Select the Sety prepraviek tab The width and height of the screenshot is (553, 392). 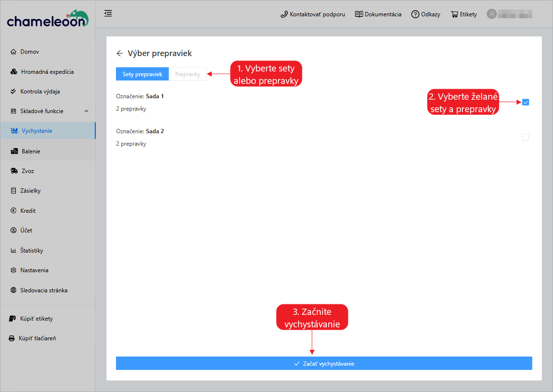coord(142,74)
